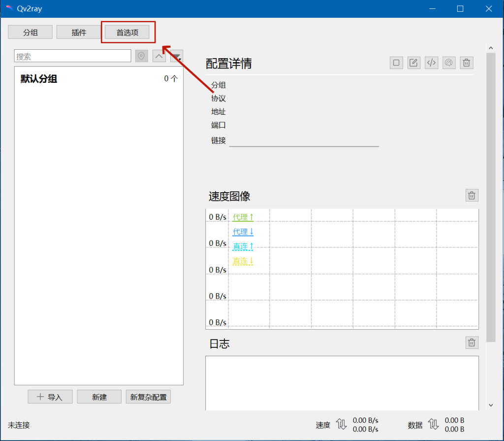Viewport: 504px width, 441px height.
Task: Click the right panel scroll-up arrow
Action: 491,48
